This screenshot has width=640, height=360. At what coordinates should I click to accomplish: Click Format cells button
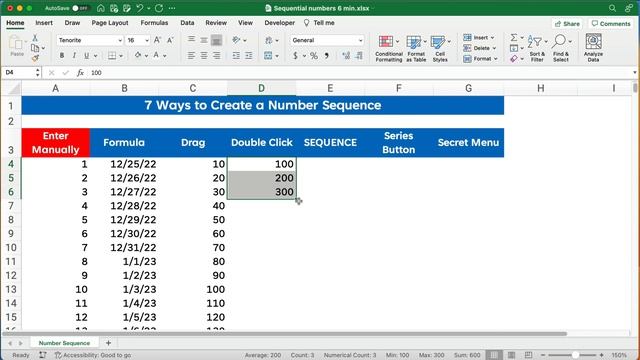480,59
